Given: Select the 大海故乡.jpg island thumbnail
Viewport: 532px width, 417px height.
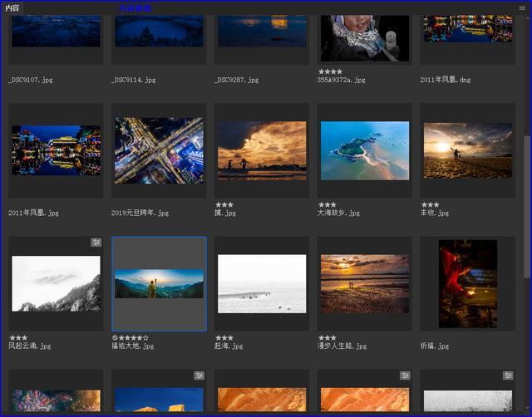Looking at the screenshot, I should (365, 150).
